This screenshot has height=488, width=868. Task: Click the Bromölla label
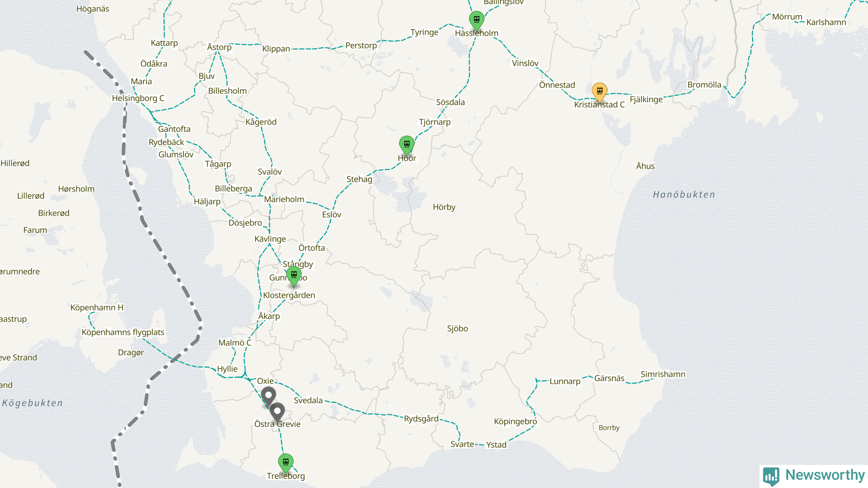point(704,85)
